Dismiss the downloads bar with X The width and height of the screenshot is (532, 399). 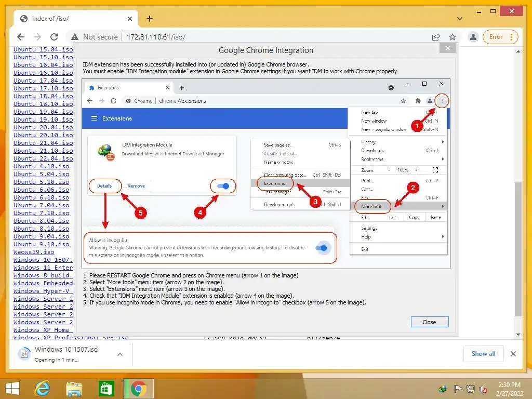(513, 354)
